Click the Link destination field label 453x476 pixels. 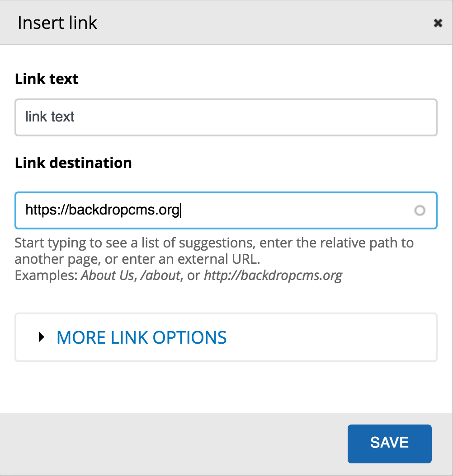pyautogui.click(x=73, y=163)
